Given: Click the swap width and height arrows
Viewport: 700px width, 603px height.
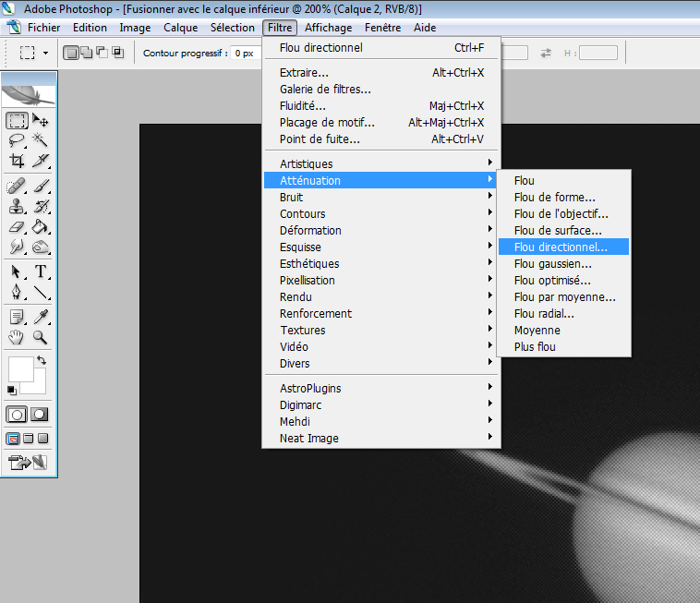Looking at the screenshot, I should pos(546,54).
